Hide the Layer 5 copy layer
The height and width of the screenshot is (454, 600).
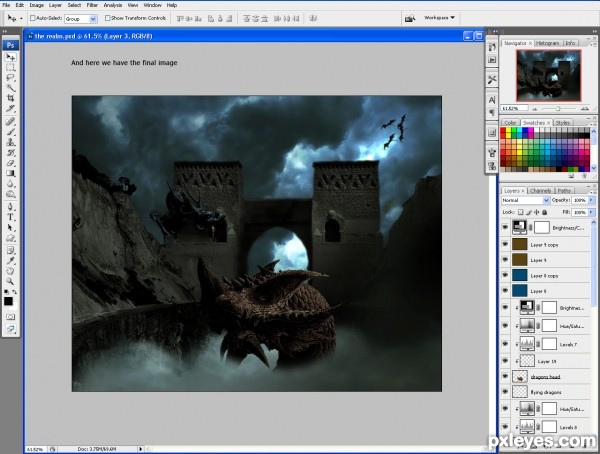(505, 244)
